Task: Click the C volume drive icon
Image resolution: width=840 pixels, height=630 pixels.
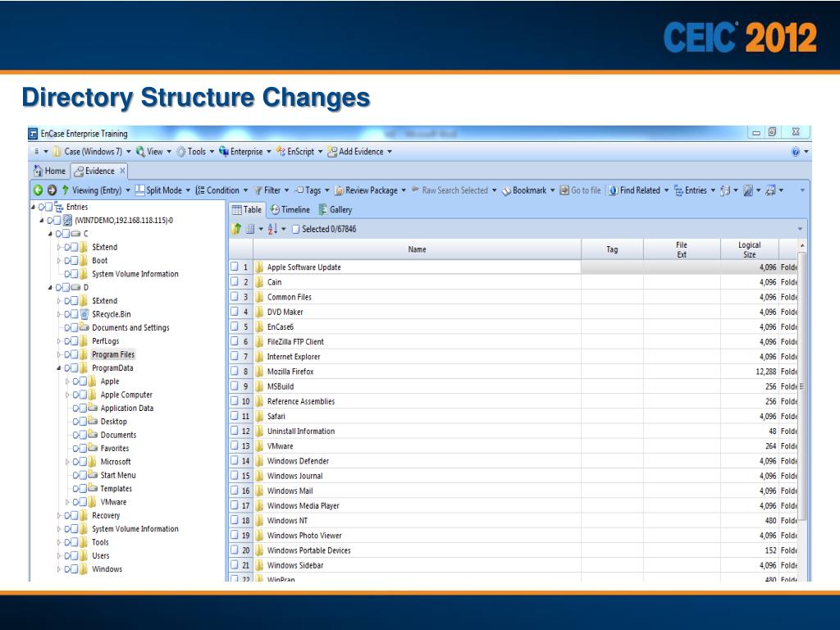Action: pyautogui.click(x=76, y=234)
